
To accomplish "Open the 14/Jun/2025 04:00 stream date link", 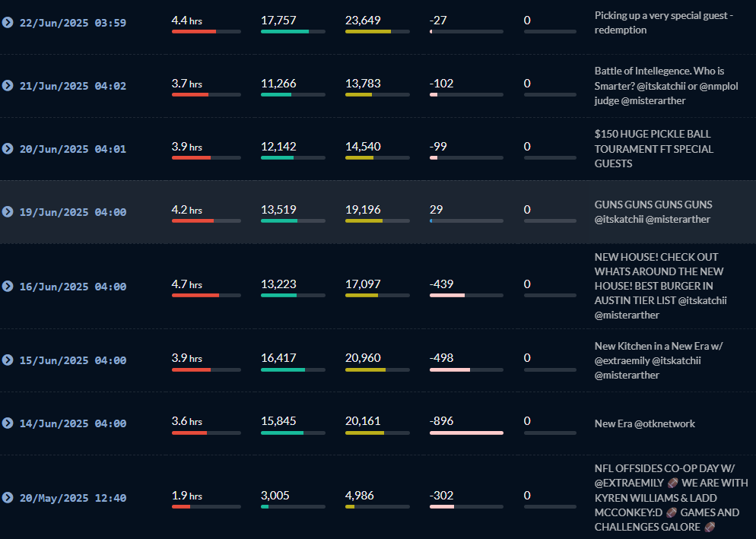I will tap(73, 423).
